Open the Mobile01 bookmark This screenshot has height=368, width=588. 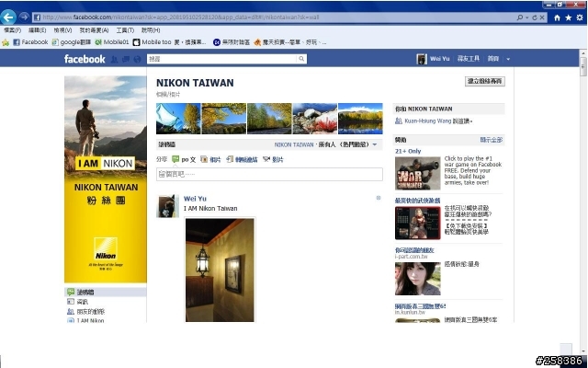coord(112,42)
